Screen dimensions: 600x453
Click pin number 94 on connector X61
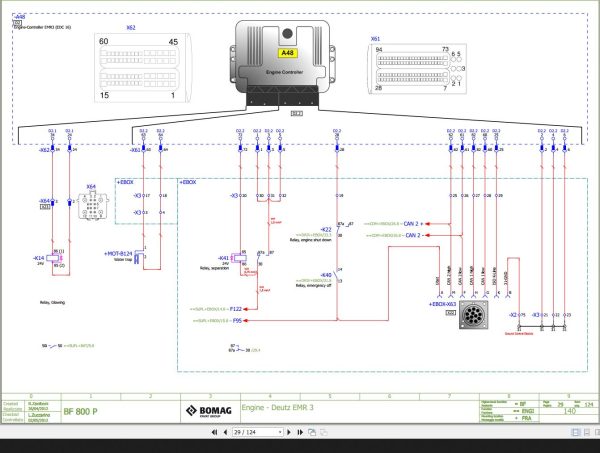click(x=379, y=49)
